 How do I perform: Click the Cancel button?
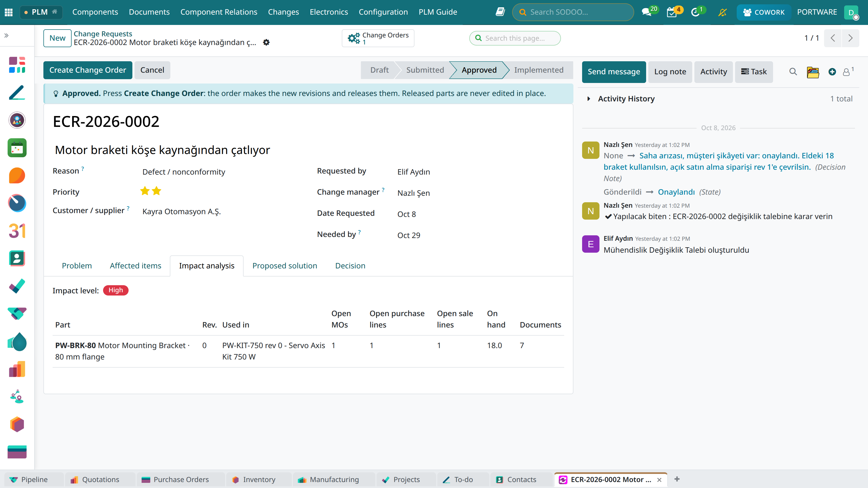(152, 70)
